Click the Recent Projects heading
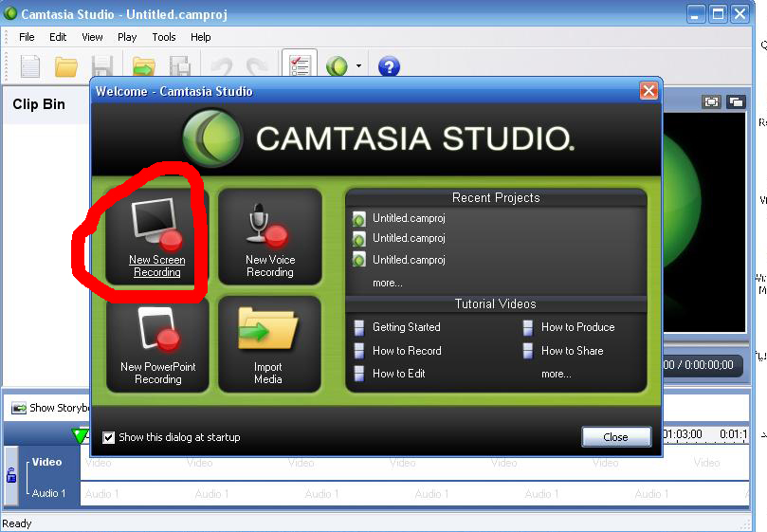The image size is (767, 532). tap(496, 198)
